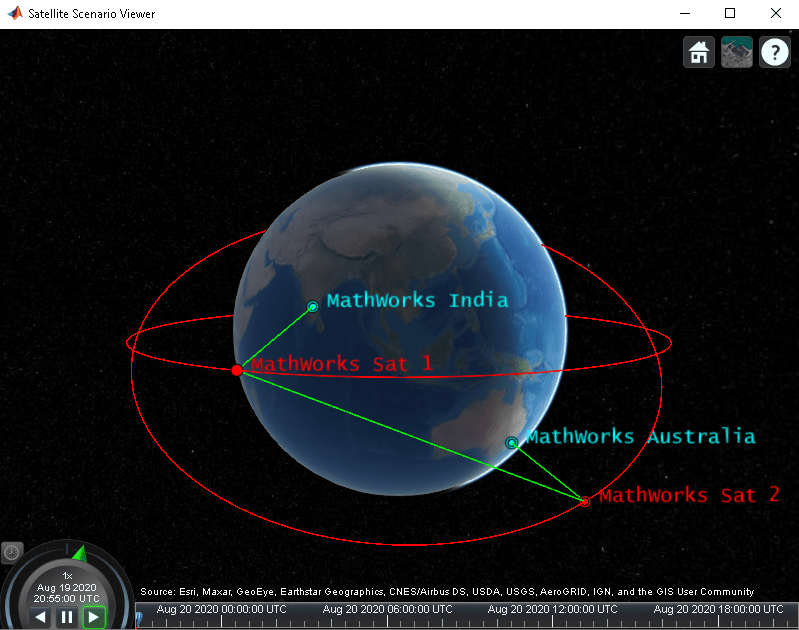Click the Aug 19 2020 20:55:00 UTC clock readout
799x630 pixels.
click(67, 593)
